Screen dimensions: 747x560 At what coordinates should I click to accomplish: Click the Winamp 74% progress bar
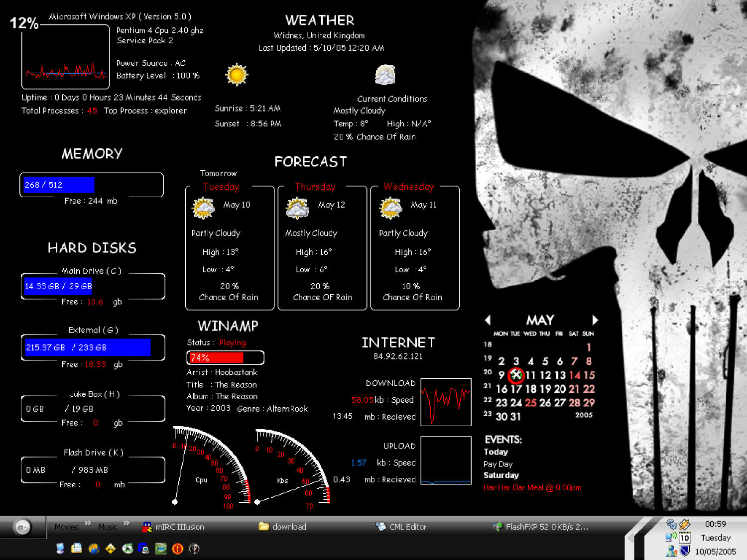click(226, 357)
